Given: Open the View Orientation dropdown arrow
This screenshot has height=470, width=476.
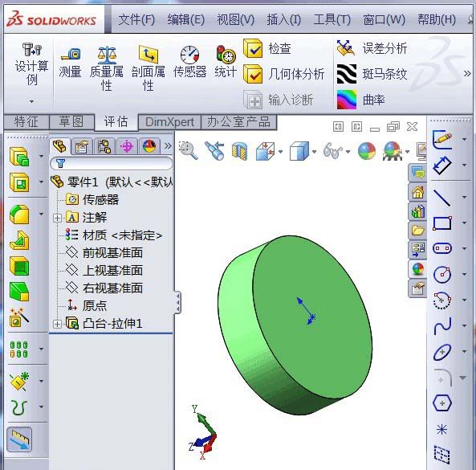Looking at the screenshot, I should click(x=280, y=151).
